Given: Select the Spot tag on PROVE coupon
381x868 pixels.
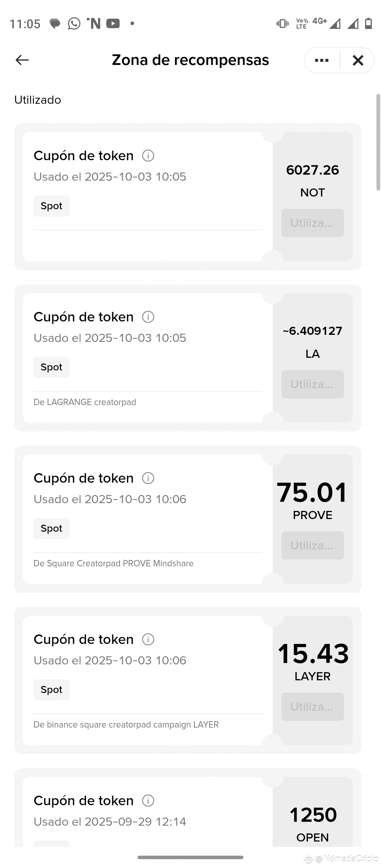Looking at the screenshot, I should pos(52,529).
